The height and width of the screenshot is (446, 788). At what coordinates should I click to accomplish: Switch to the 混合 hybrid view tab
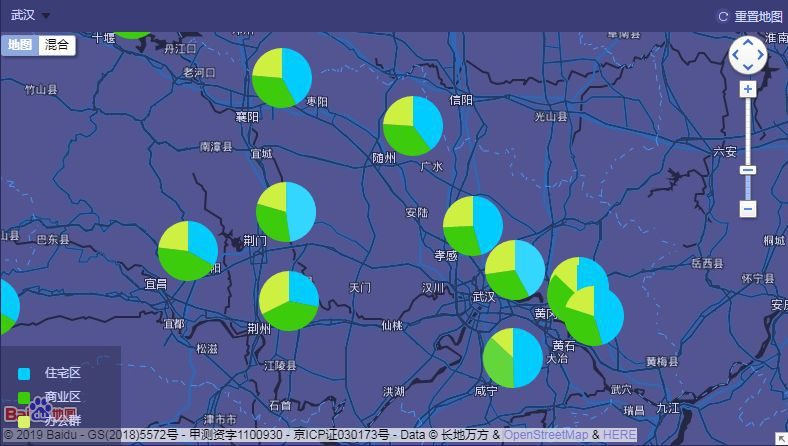click(x=57, y=45)
